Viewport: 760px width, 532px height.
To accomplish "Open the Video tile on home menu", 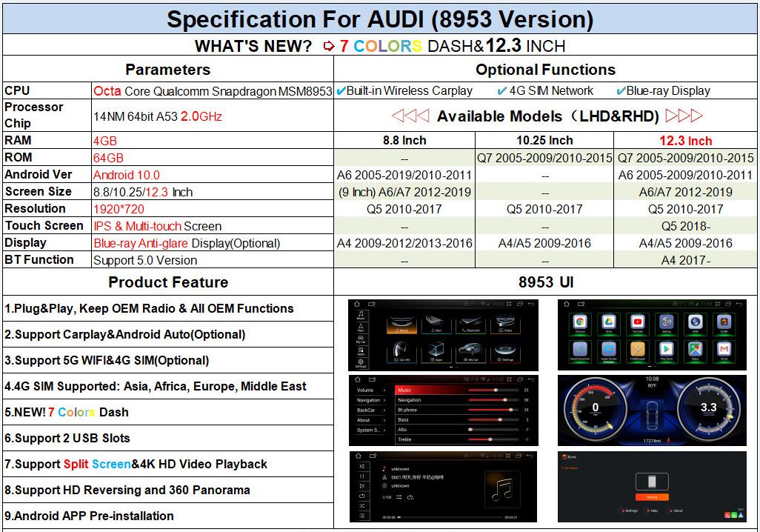I will 505,325.
